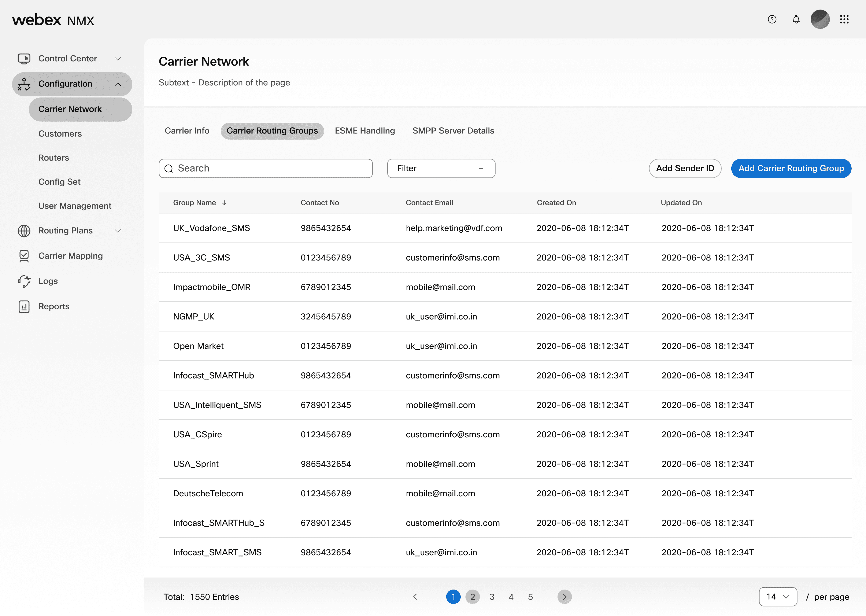
Task: Click the Created On column header
Action: [x=556, y=203]
